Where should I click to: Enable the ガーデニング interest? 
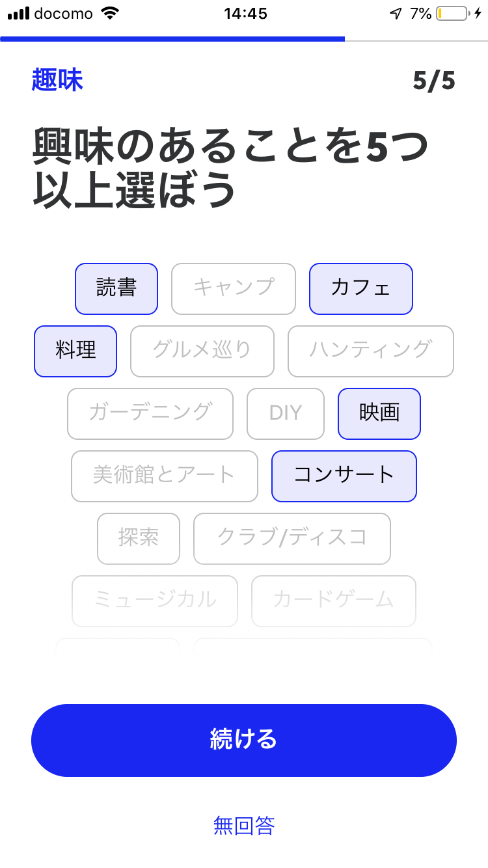(150, 413)
